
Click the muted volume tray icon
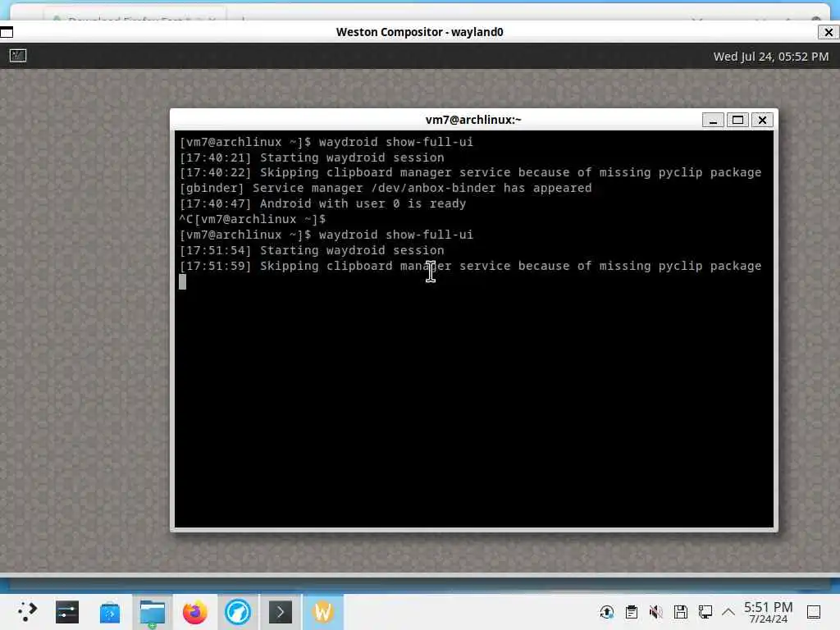655,612
